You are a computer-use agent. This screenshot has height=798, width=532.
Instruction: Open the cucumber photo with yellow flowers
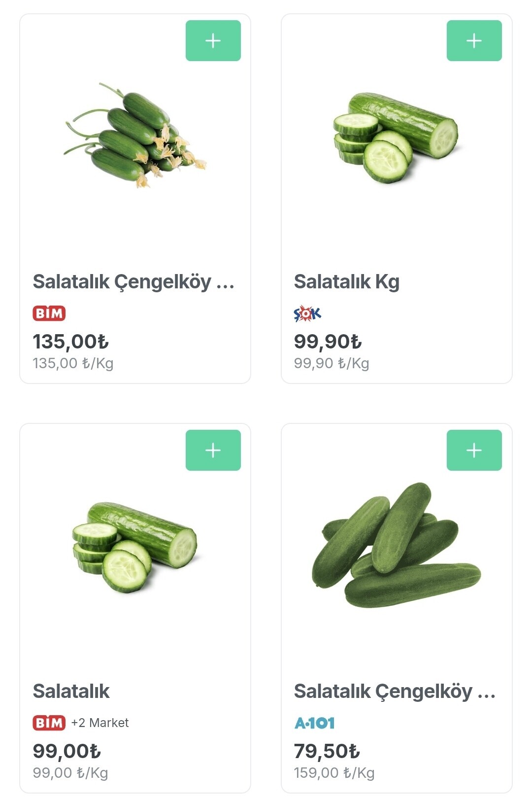[134, 135]
